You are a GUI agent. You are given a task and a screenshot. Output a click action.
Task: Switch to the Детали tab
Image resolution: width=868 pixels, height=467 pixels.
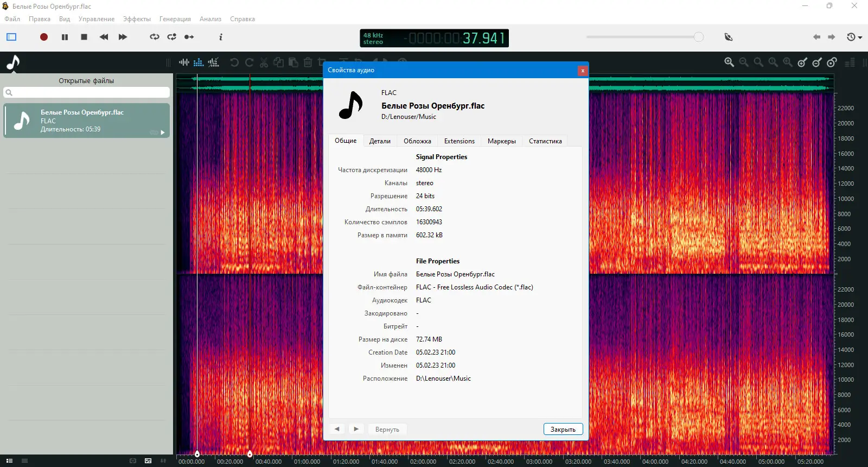pyautogui.click(x=380, y=141)
